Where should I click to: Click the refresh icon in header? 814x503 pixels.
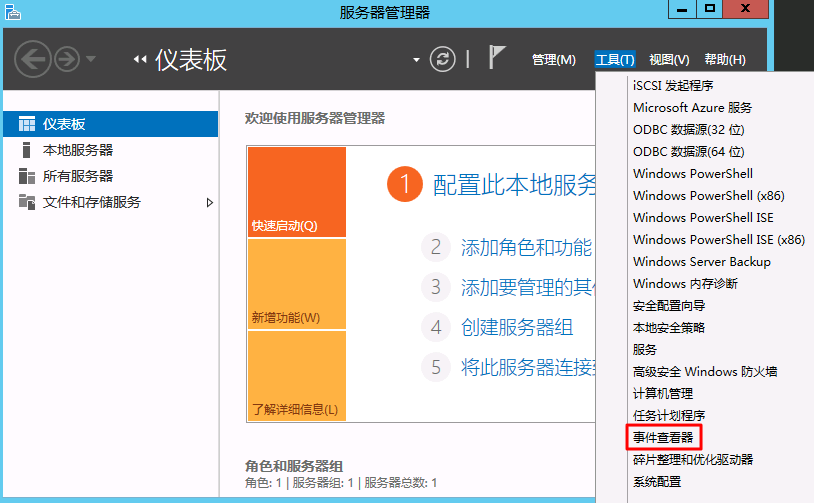click(442, 59)
